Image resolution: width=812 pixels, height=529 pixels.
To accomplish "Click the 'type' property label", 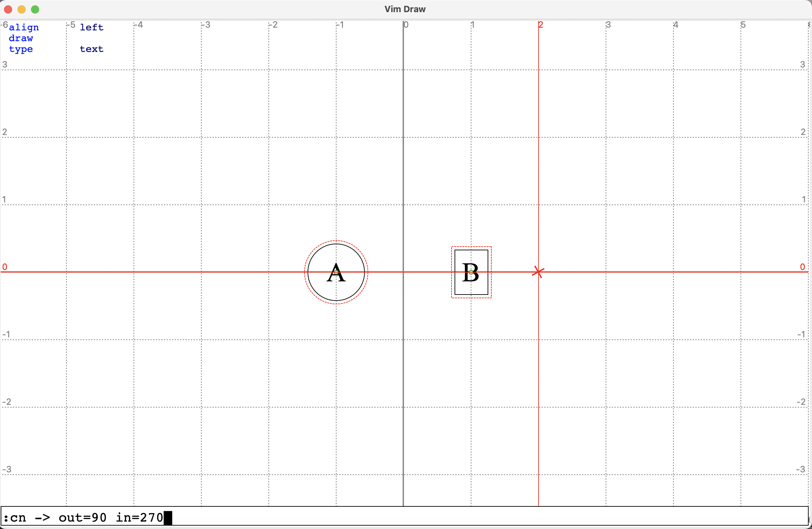I will (x=21, y=49).
